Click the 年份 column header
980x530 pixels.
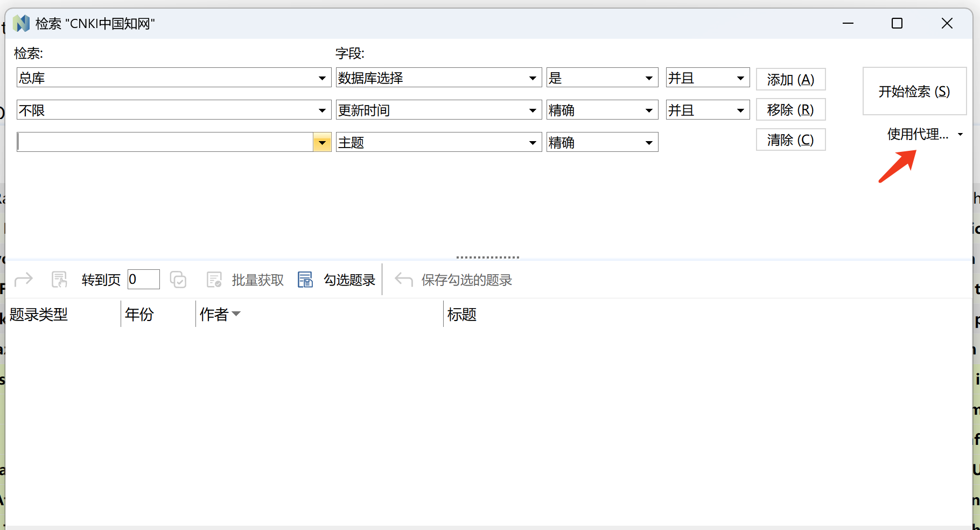tap(158, 314)
